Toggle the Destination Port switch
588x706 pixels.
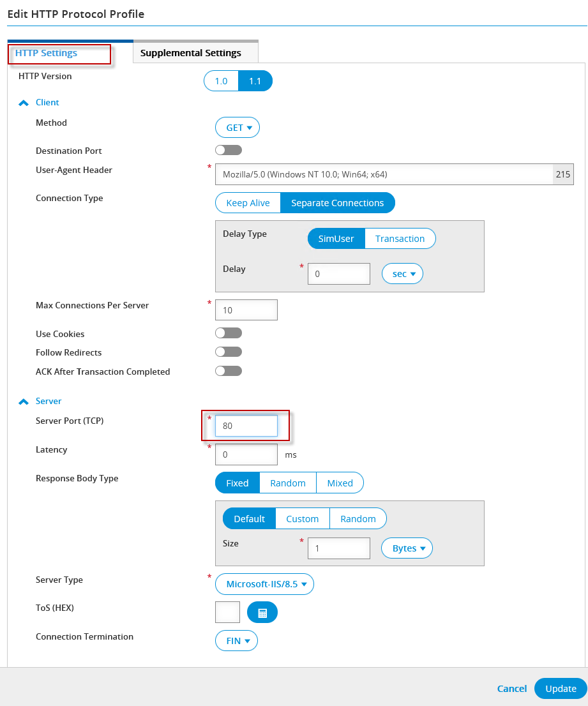point(229,151)
